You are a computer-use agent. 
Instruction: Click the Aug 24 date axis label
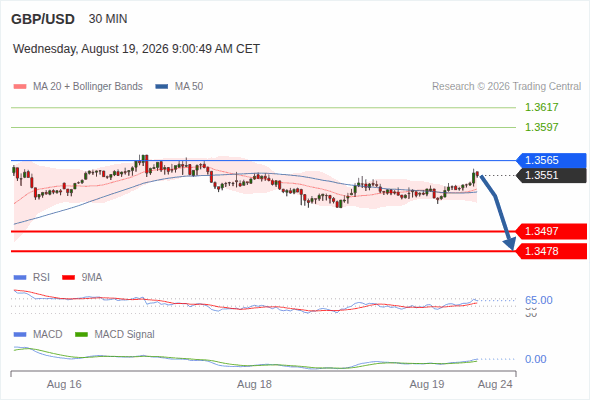coord(495,385)
